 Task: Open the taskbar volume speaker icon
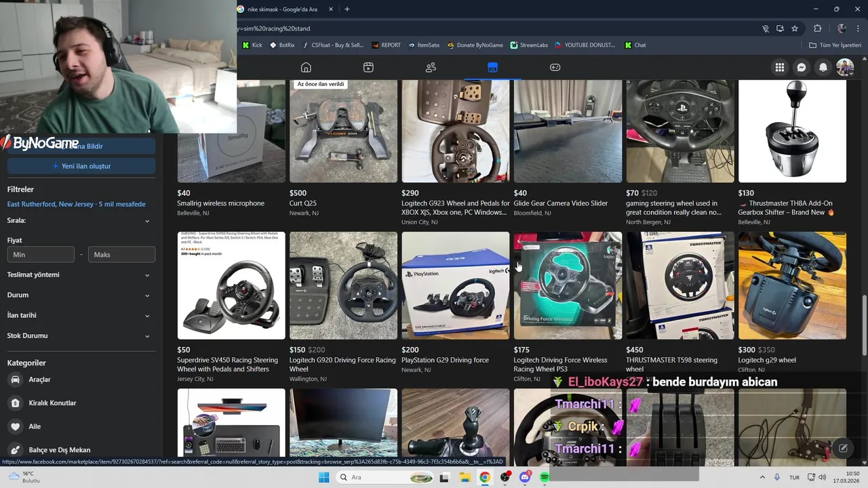822,477
